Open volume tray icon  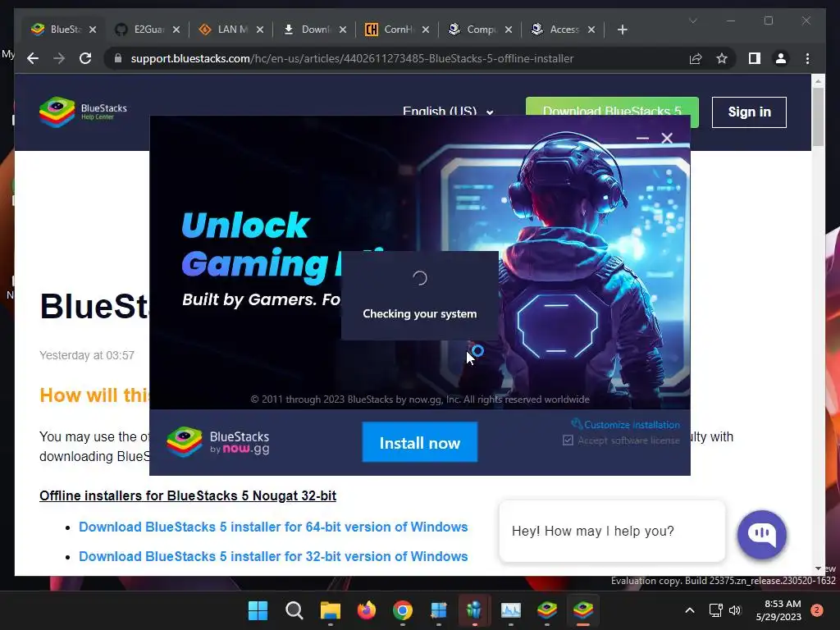point(735,609)
